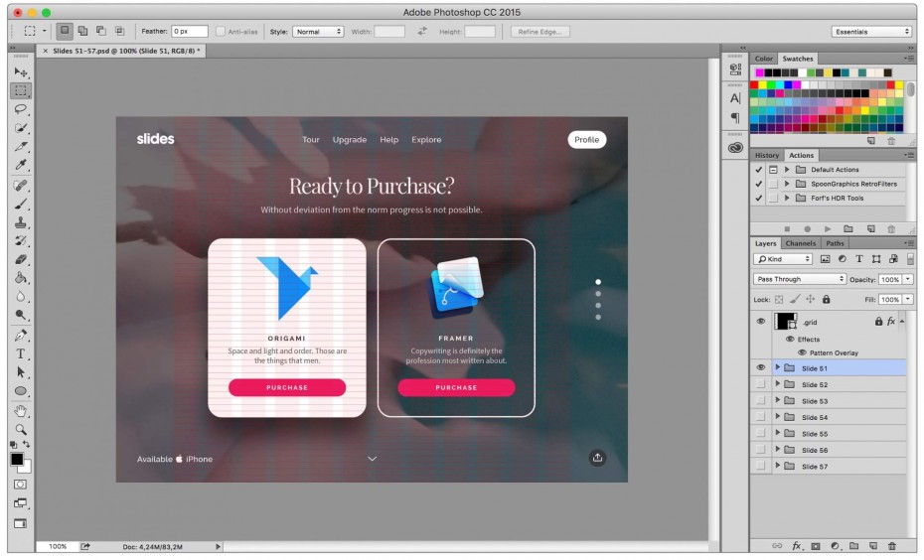
Task: Open the Kind layer filter dropdown
Action: coord(783,259)
